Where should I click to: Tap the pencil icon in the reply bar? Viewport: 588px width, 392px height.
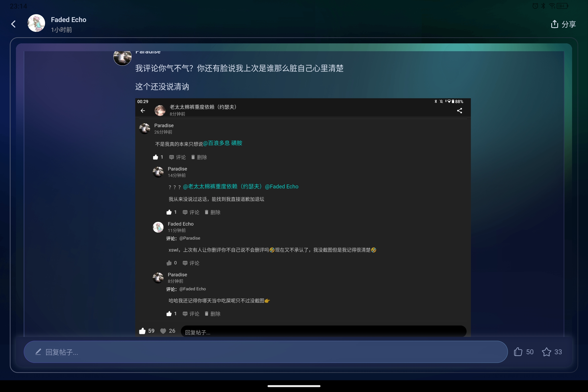click(x=38, y=352)
